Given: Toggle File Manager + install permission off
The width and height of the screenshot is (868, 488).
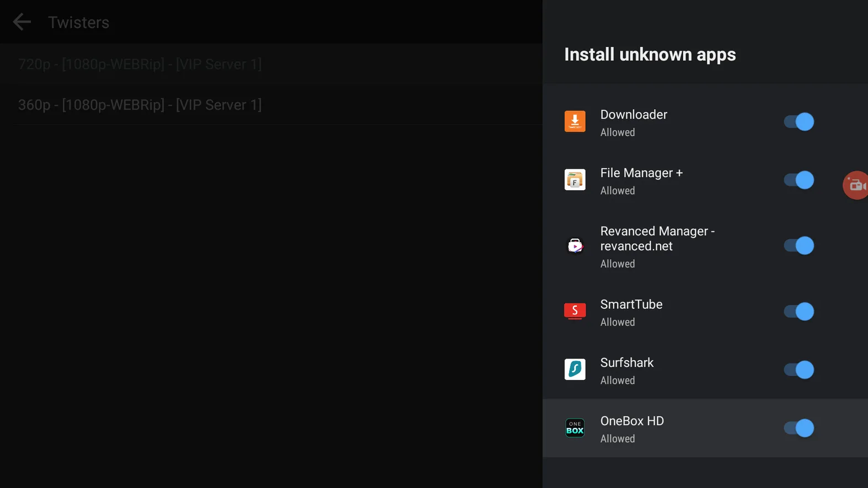Looking at the screenshot, I should point(799,180).
